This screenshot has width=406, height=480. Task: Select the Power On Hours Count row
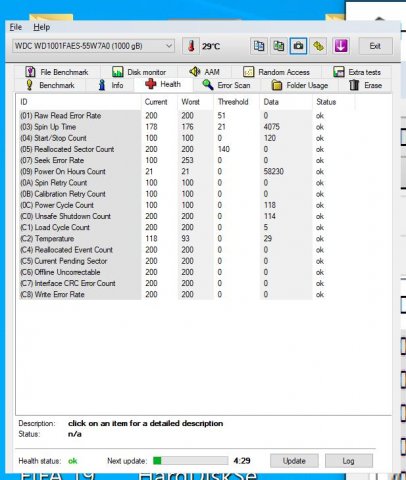click(187, 172)
